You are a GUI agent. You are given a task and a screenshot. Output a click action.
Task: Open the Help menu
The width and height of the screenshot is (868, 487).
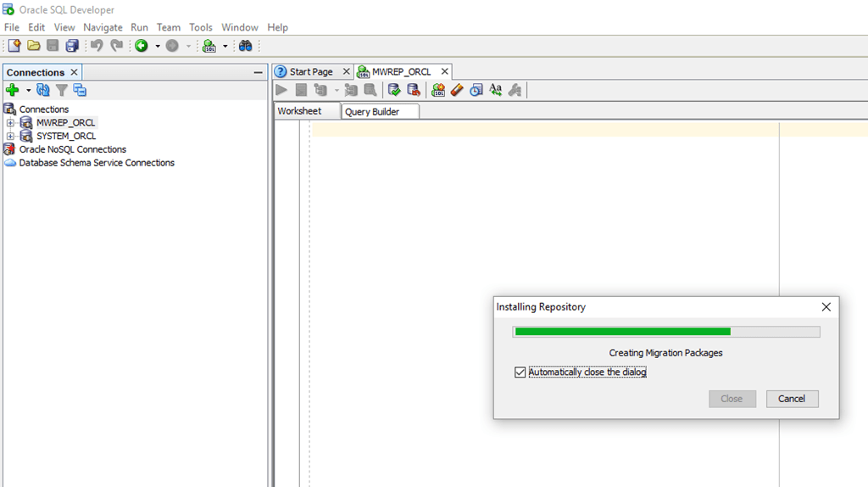pos(277,27)
